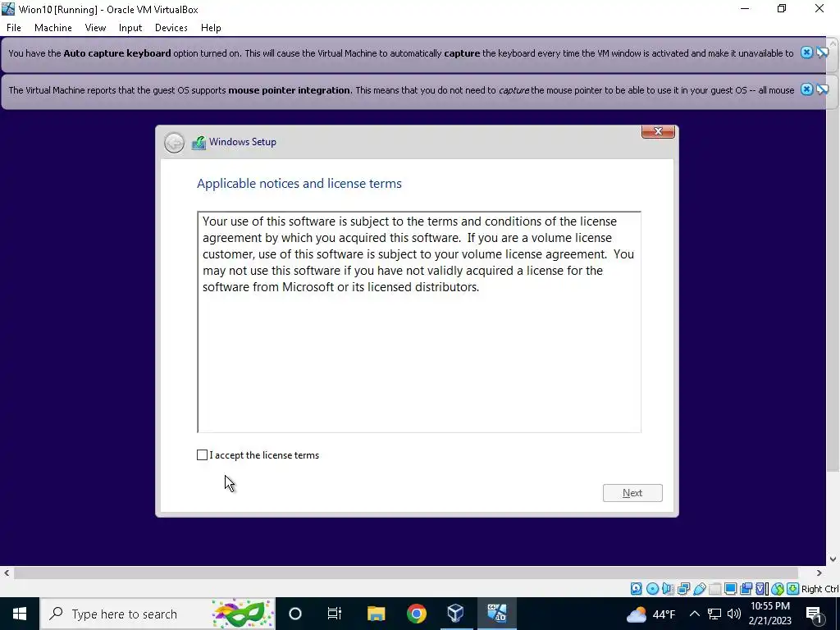Open File Explorer from the taskbar

(376, 614)
